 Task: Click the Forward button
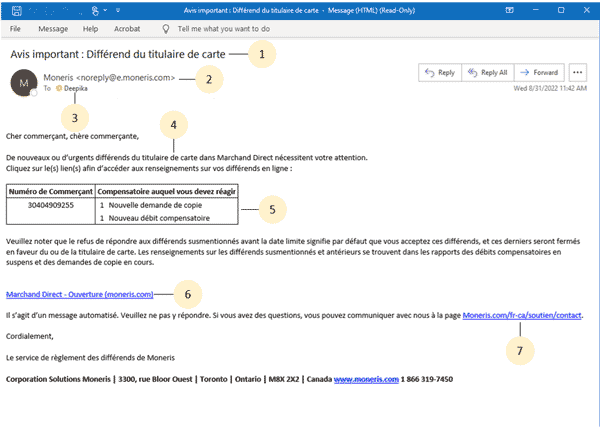click(539, 73)
